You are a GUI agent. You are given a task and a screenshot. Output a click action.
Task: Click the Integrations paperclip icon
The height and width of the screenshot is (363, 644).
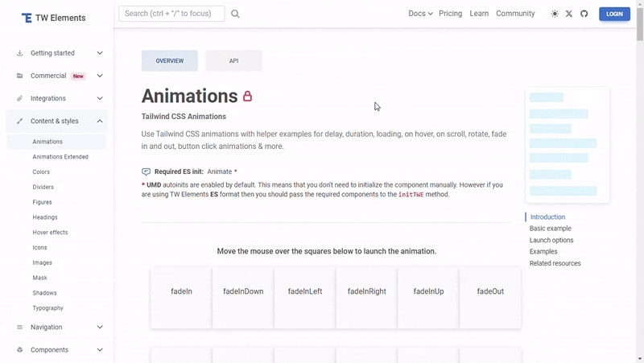pos(20,98)
